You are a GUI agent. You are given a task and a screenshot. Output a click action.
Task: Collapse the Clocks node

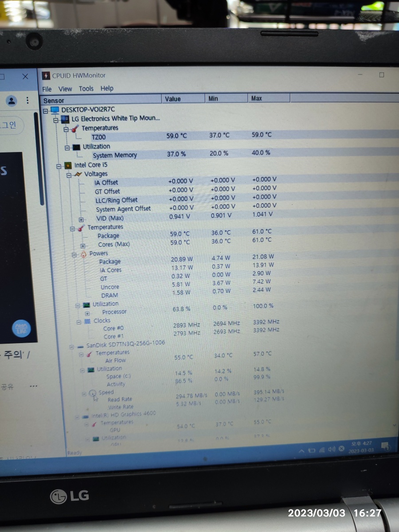click(x=78, y=321)
